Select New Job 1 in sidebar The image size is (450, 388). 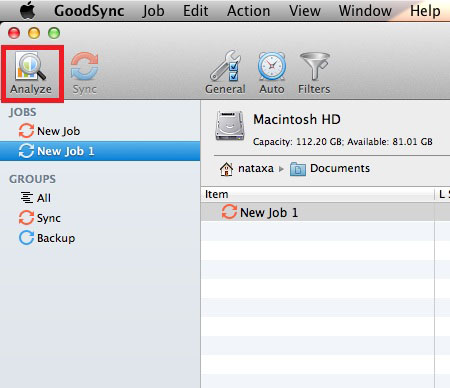click(100, 151)
